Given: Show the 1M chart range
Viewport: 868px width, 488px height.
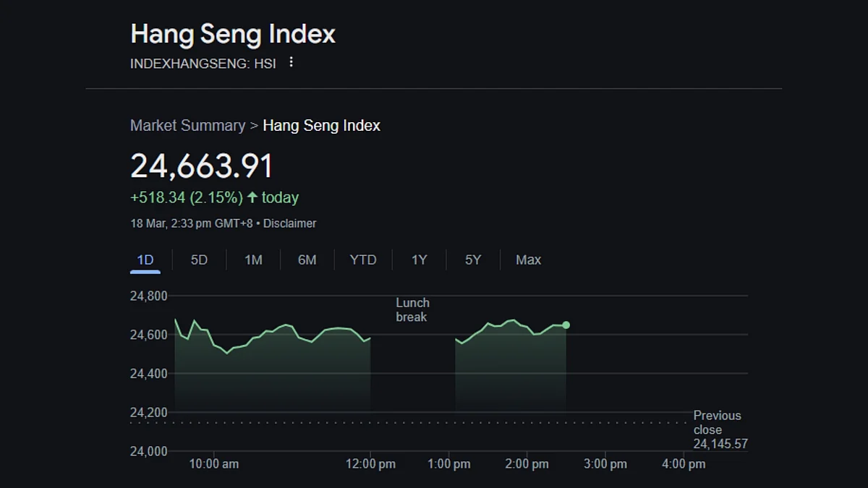Looking at the screenshot, I should 253,260.
